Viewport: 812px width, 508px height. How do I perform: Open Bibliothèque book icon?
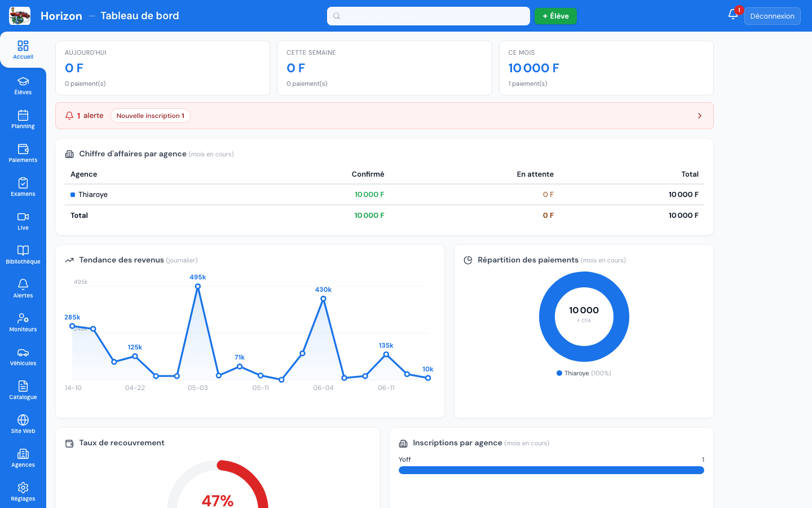[x=23, y=255]
